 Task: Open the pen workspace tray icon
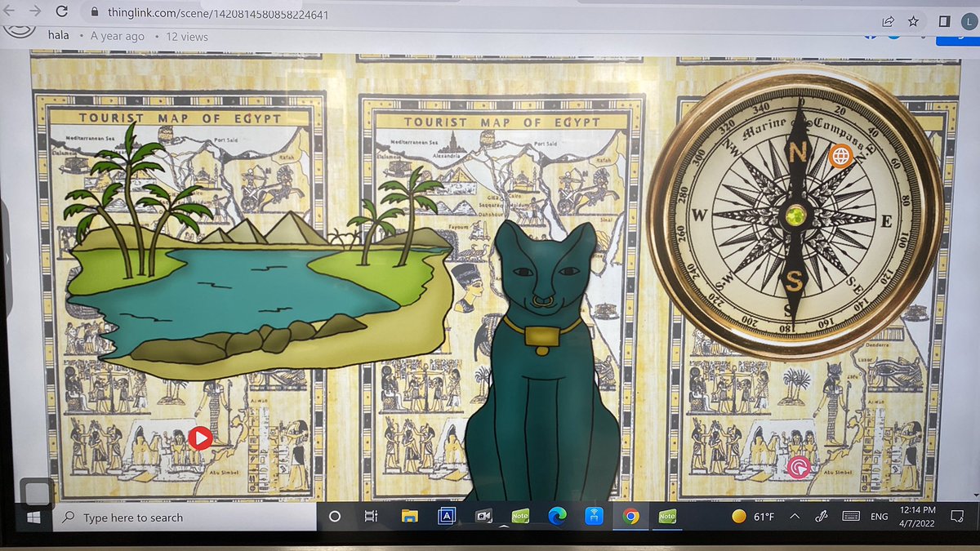point(821,516)
